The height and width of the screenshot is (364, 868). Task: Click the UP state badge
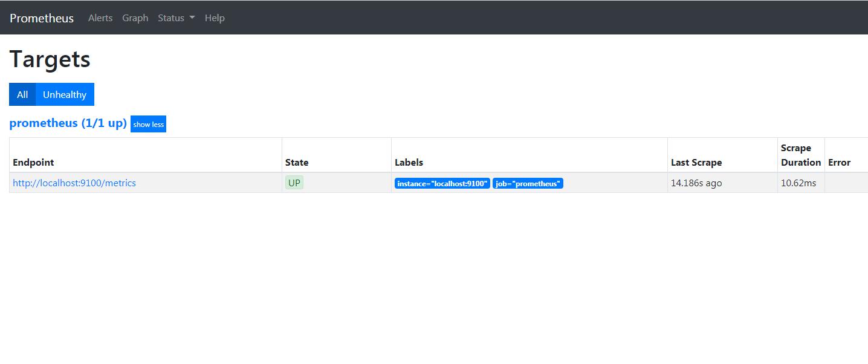click(x=294, y=183)
